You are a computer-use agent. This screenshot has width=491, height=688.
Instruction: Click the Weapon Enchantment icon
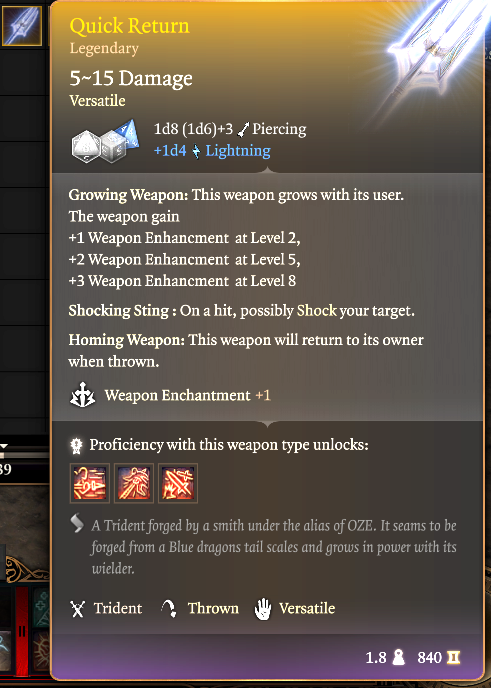[82, 395]
